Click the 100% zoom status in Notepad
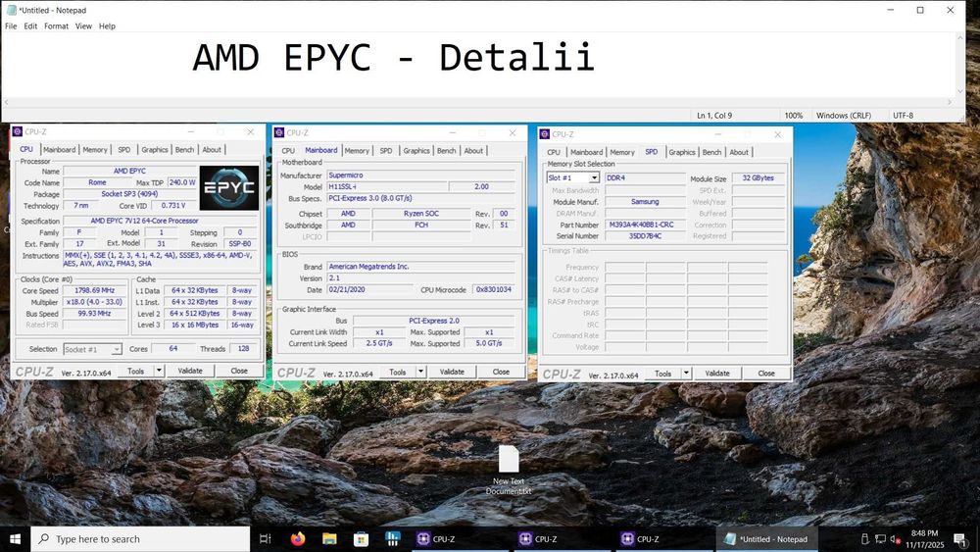Viewport: 980px width, 552px height. (x=793, y=116)
